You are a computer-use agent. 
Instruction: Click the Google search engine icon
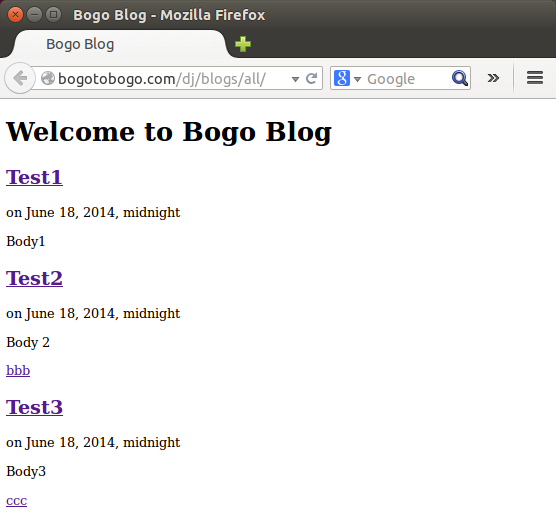(x=342, y=78)
